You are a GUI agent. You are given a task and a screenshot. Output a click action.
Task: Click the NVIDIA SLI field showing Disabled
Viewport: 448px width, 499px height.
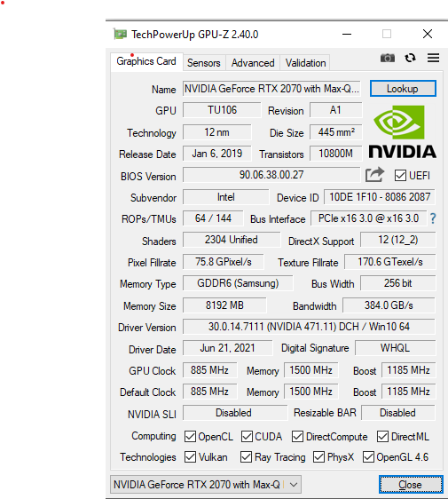235,413
